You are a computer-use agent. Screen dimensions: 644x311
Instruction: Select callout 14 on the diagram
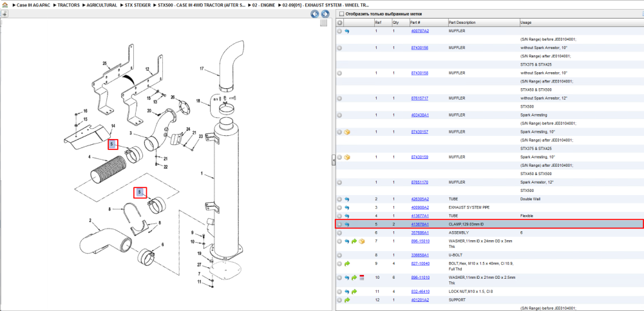[x=113, y=126]
